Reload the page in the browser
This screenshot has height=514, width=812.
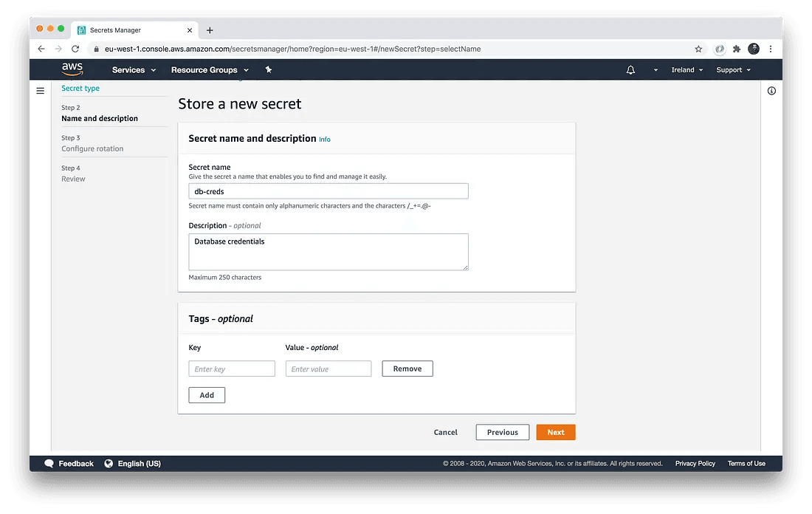click(75, 49)
